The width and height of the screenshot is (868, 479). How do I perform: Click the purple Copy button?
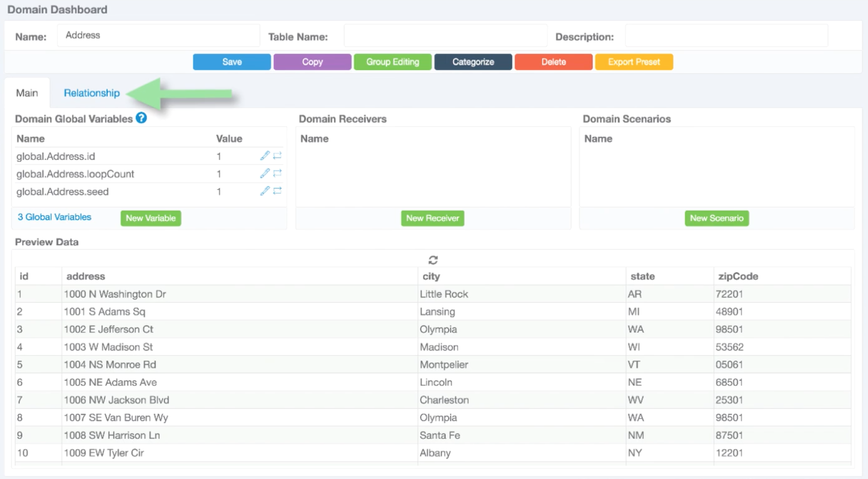pos(312,62)
